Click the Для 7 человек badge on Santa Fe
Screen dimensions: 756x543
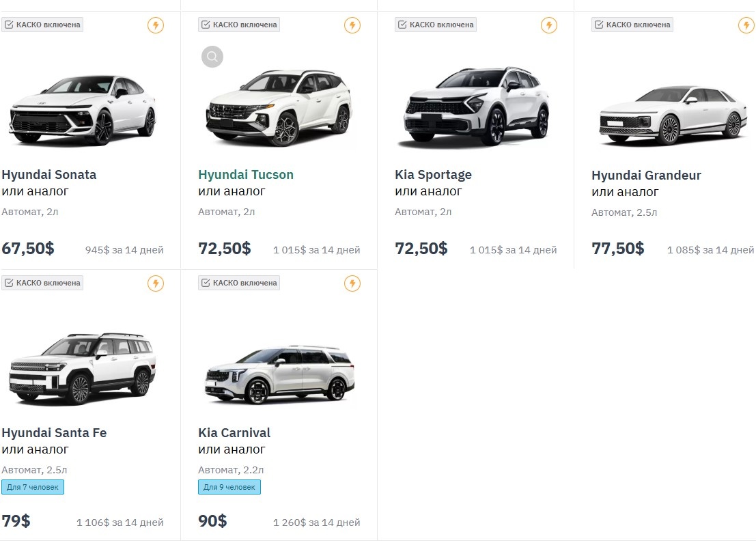(x=32, y=487)
